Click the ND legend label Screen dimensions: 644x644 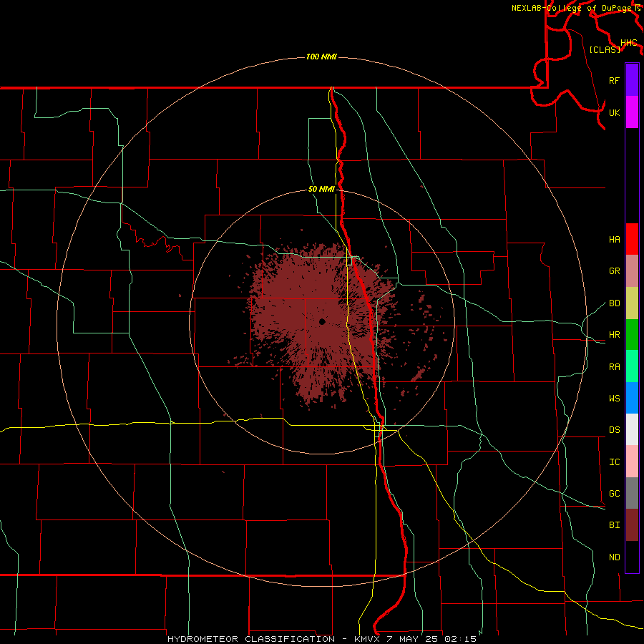tap(614, 557)
